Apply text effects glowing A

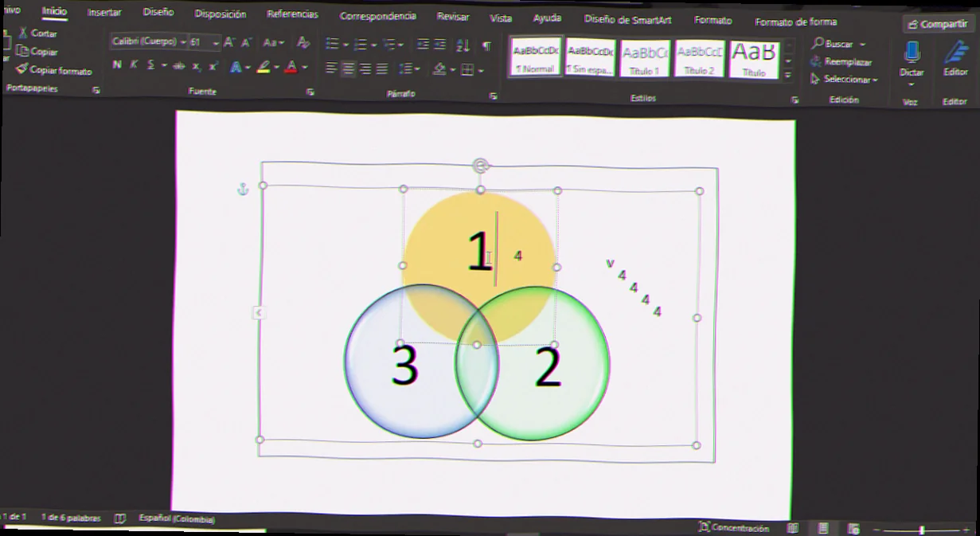coord(236,67)
